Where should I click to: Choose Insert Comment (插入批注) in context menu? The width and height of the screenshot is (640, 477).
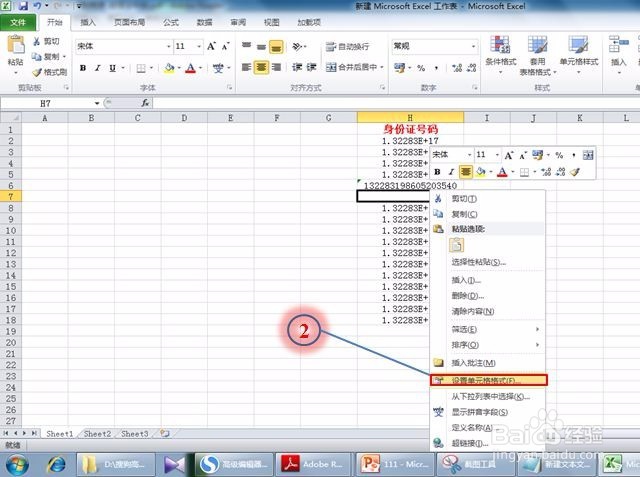click(x=488, y=363)
